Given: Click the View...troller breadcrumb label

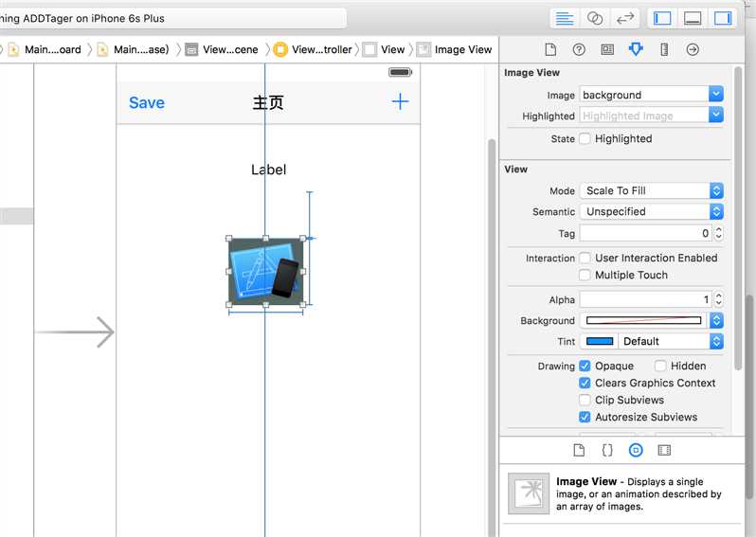Looking at the screenshot, I should pyautogui.click(x=322, y=49).
